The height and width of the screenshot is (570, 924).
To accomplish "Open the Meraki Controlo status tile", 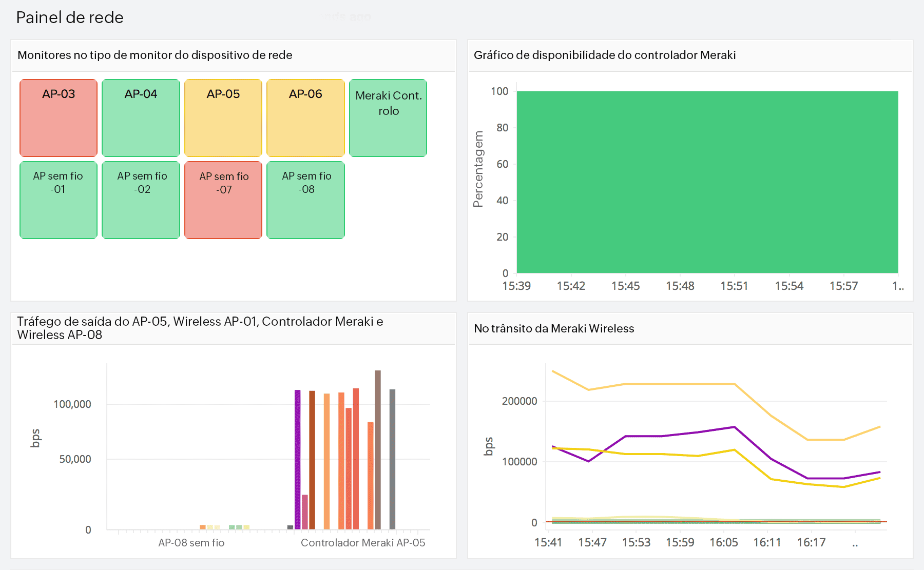I will coord(388,117).
